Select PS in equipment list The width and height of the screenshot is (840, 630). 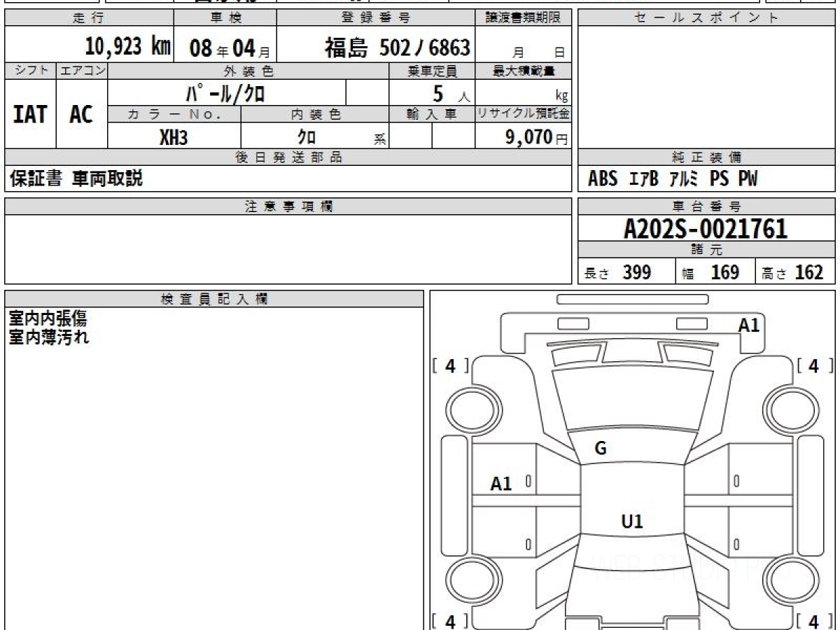(x=719, y=179)
